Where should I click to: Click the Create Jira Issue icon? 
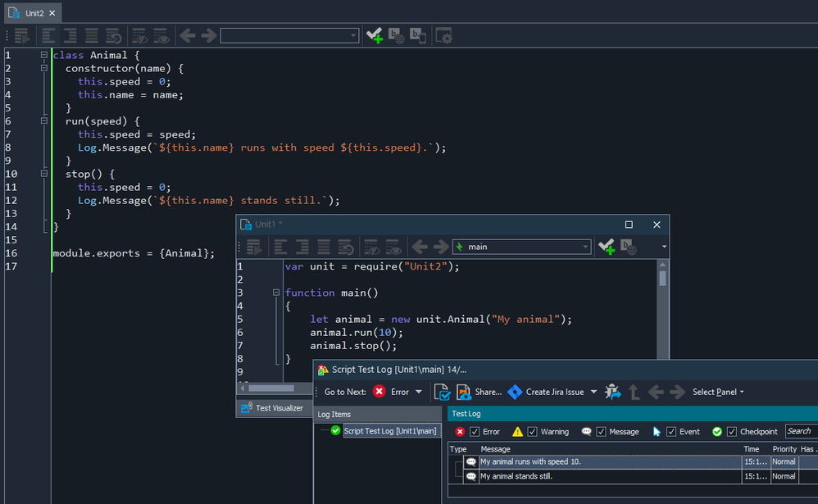click(515, 392)
